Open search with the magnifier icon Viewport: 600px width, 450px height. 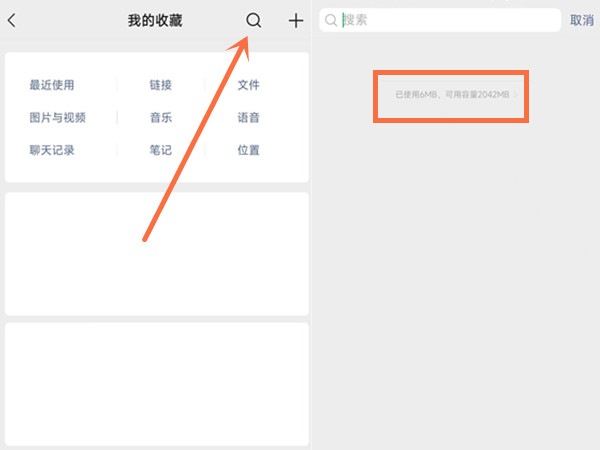pos(254,21)
